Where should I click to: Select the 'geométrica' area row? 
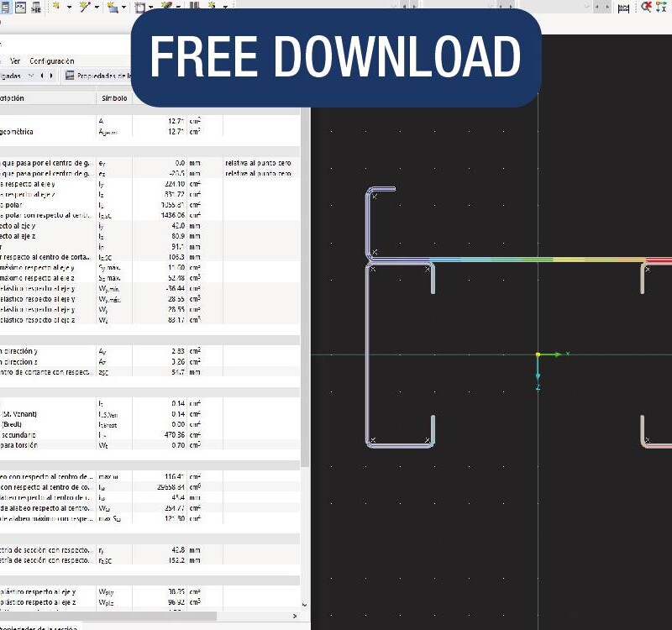pos(150,132)
